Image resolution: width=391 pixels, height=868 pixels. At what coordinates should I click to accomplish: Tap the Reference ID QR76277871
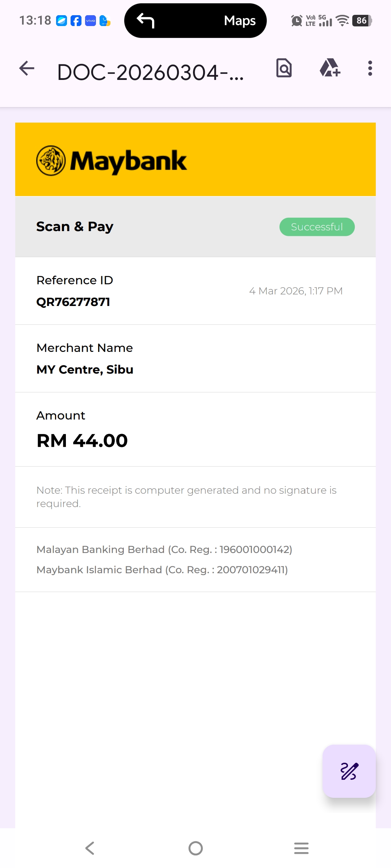coord(73,302)
